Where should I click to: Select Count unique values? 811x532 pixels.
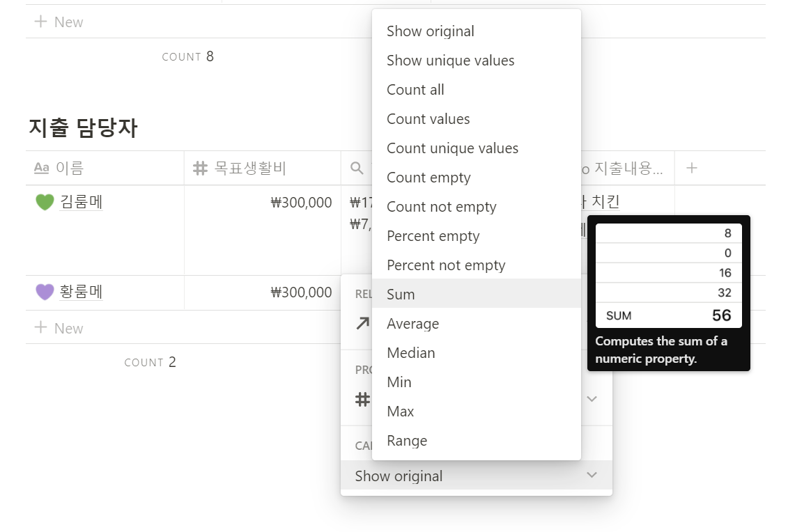tap(476, 148)
